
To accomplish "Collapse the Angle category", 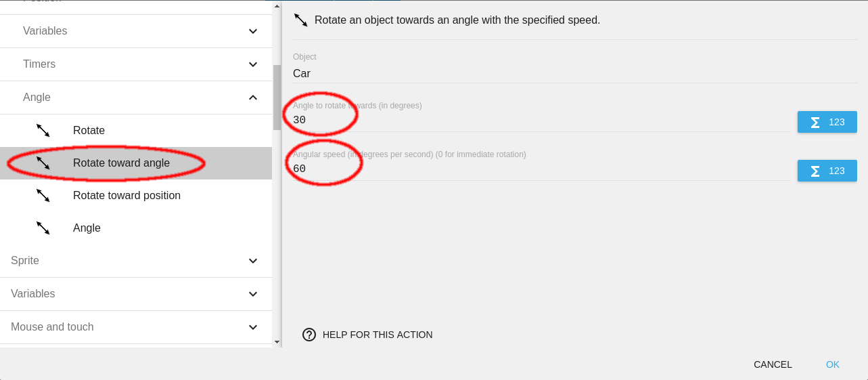I will (x=252, y=98).
